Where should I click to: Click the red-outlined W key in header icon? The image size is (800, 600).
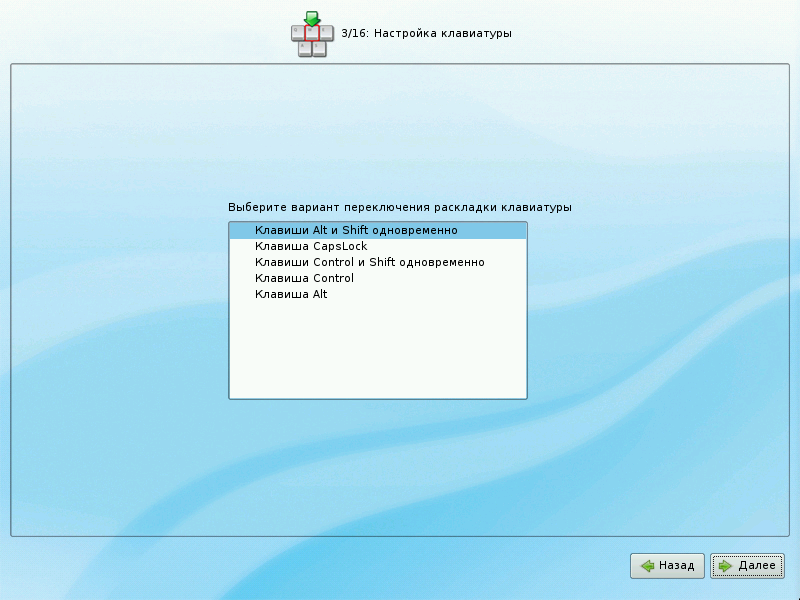[311, 33]
